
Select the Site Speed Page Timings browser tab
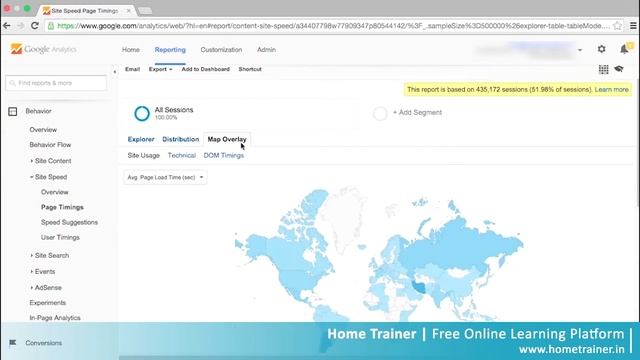tap(86, 11)
